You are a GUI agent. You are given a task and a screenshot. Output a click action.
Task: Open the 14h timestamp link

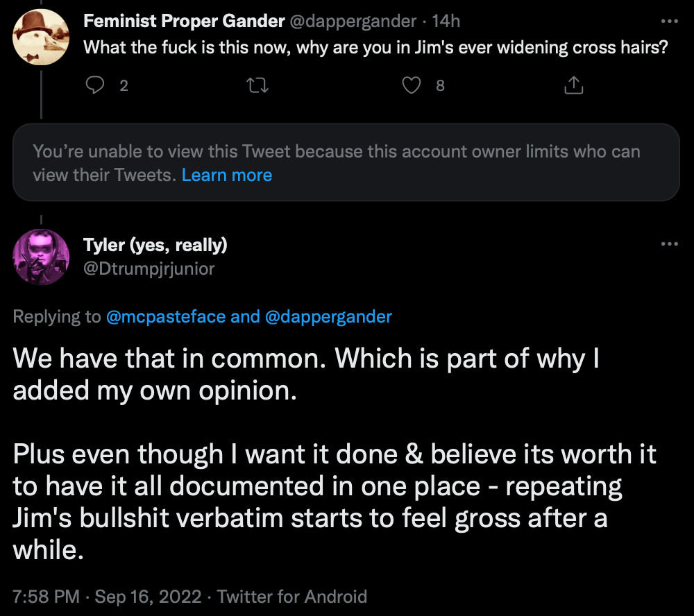(446, 22)
